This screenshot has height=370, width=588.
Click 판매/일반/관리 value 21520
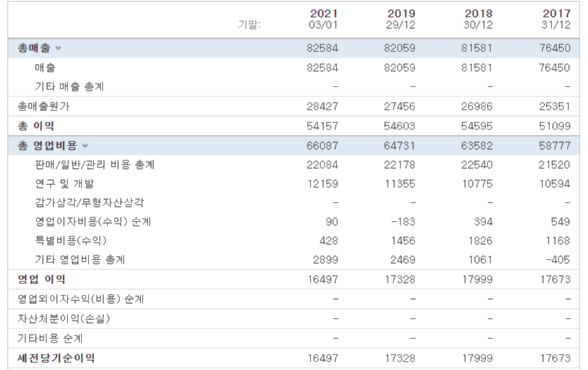point(555,165)
